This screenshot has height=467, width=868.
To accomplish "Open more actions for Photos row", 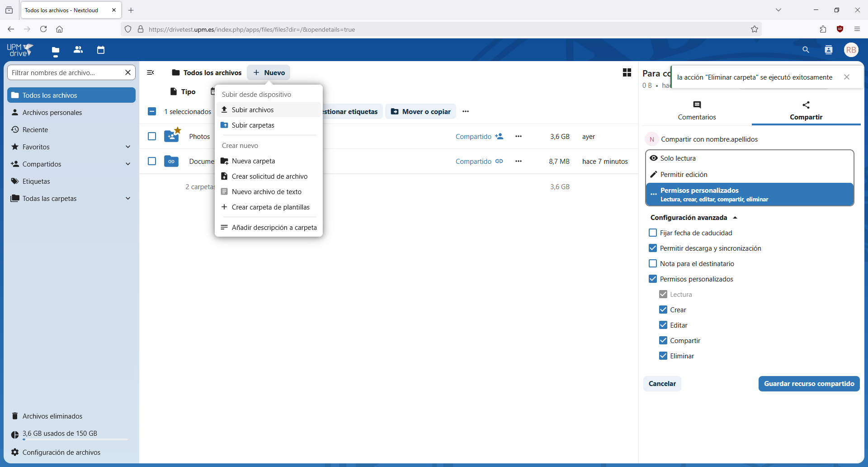I will click(519, 136).
